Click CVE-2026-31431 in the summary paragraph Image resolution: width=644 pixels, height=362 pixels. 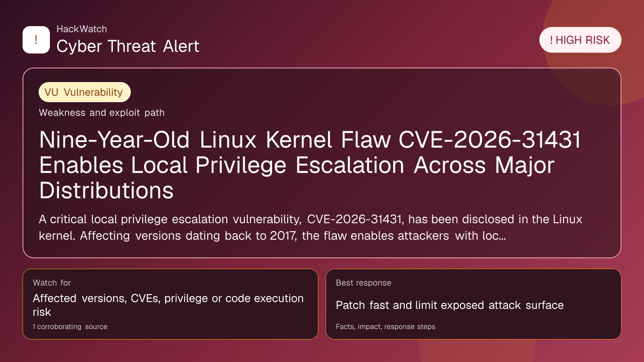[355, 219]
